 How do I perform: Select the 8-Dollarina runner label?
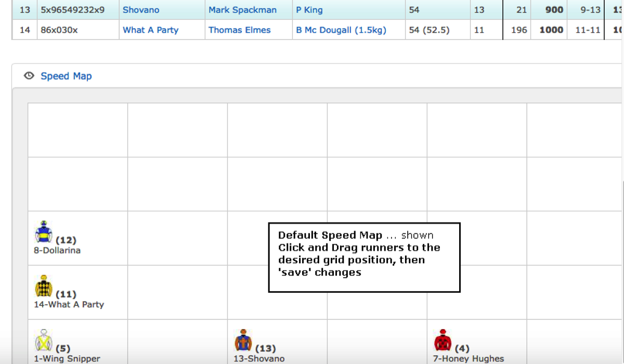[x=57, y=250]
